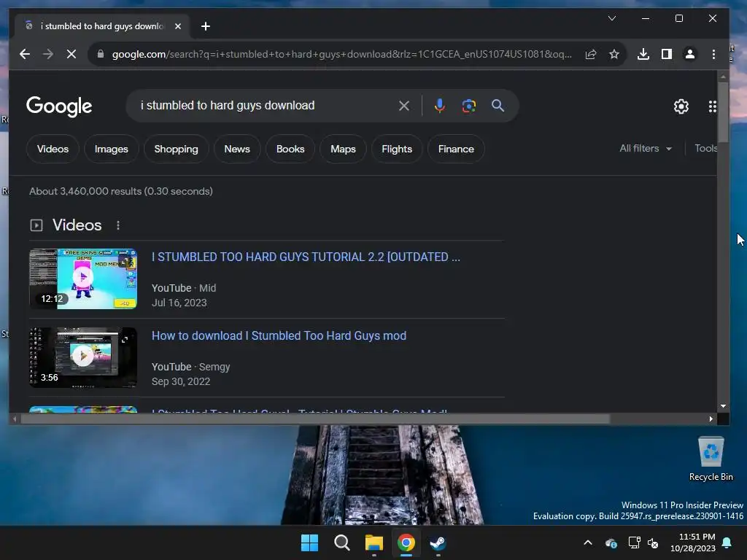Click the OneDrive cloud tray icon
The width and height of the screenshot is (747, 560).
[x=611, y=542]
